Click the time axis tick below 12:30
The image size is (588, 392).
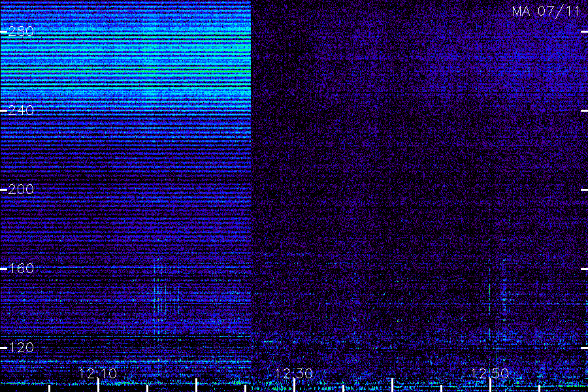294,385
